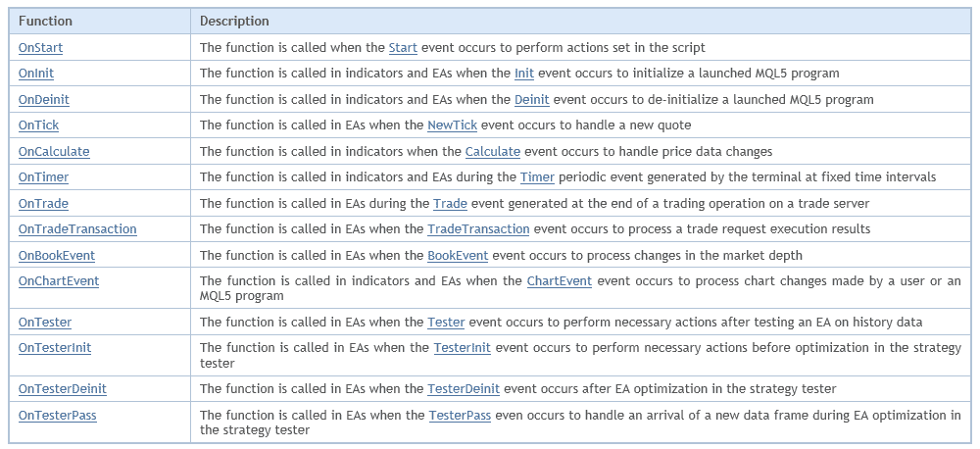Open the OnTimer function link

(44, 177)
